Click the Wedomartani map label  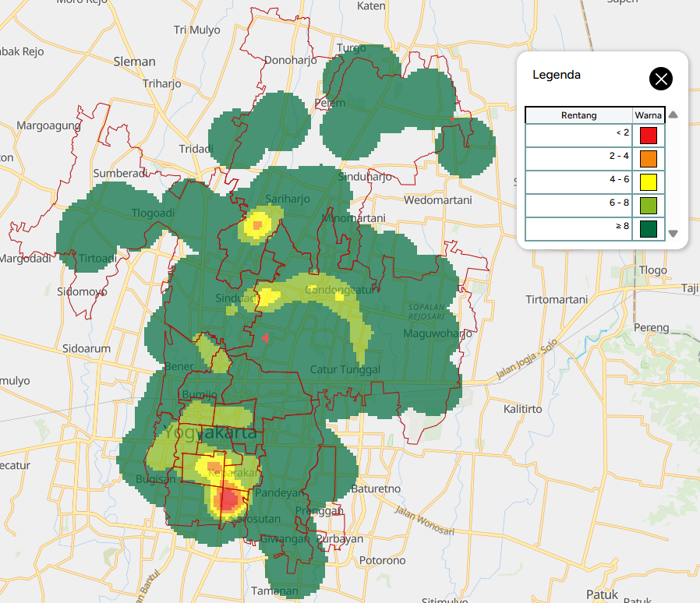point(438,200)
